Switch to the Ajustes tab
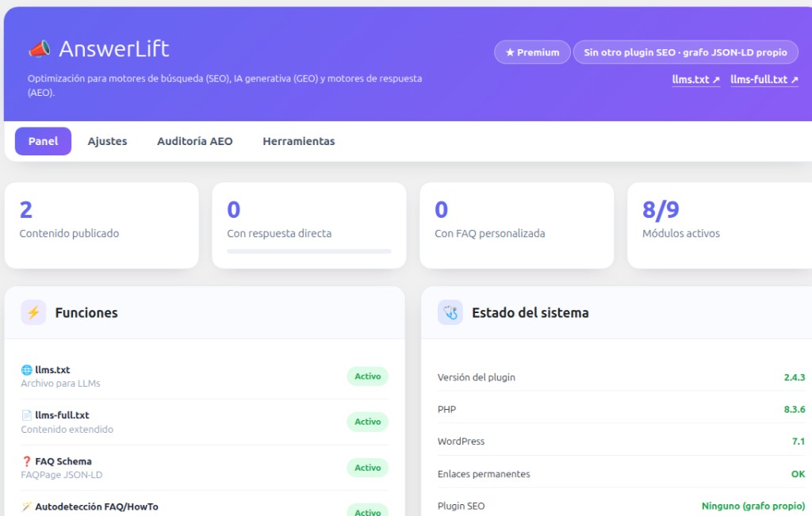This screenshot has width=812, height=516. [x=107, y=141]
